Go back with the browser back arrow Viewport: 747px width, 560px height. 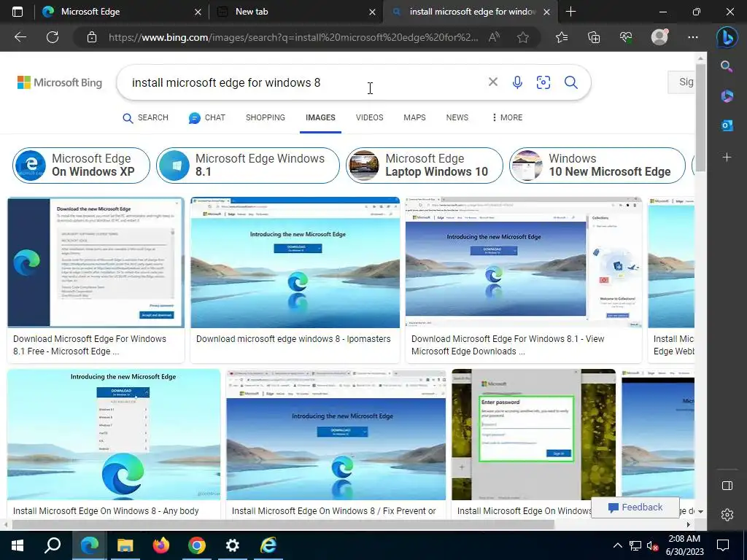coord(20,37)
